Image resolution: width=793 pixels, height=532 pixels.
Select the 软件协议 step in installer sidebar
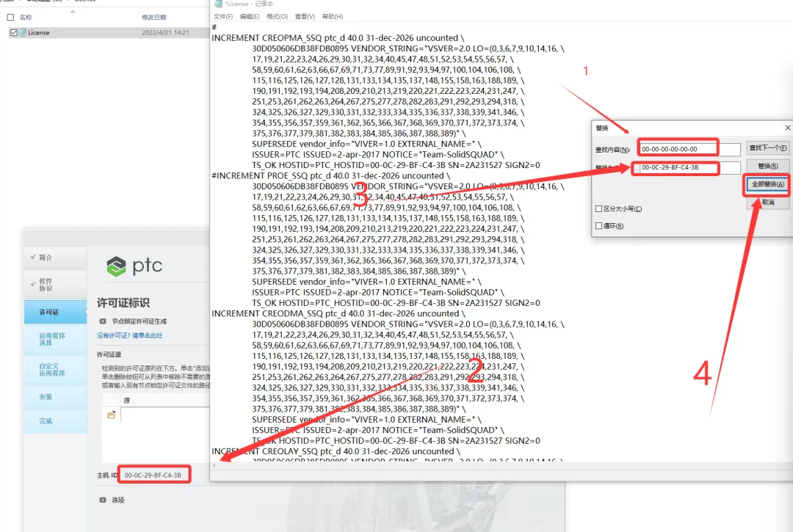pos(55,285)
